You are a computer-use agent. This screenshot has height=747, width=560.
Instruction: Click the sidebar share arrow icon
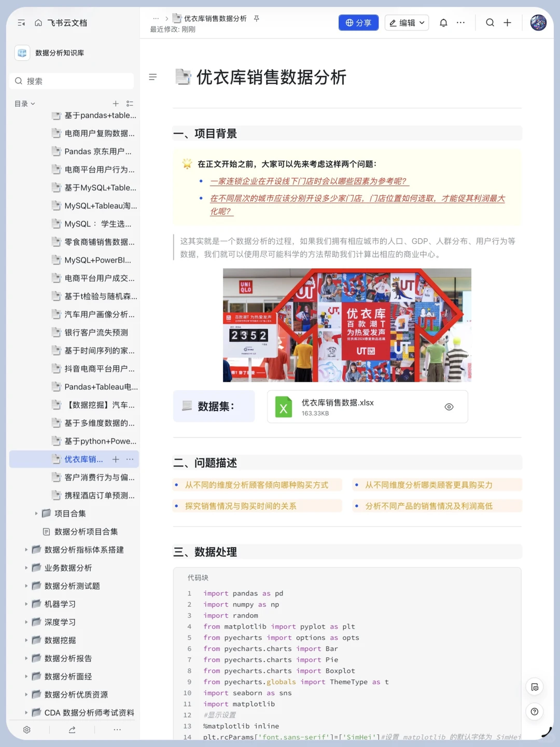tap(72, 730)
